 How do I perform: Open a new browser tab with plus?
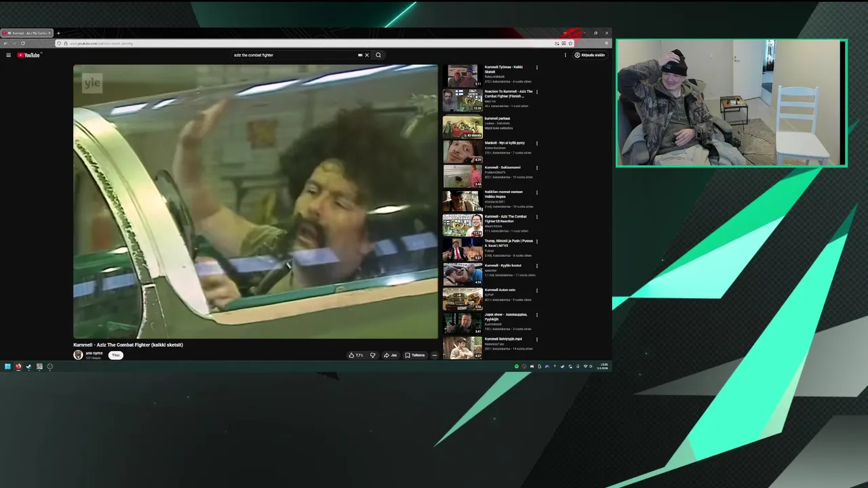click(x=58, y=33)
